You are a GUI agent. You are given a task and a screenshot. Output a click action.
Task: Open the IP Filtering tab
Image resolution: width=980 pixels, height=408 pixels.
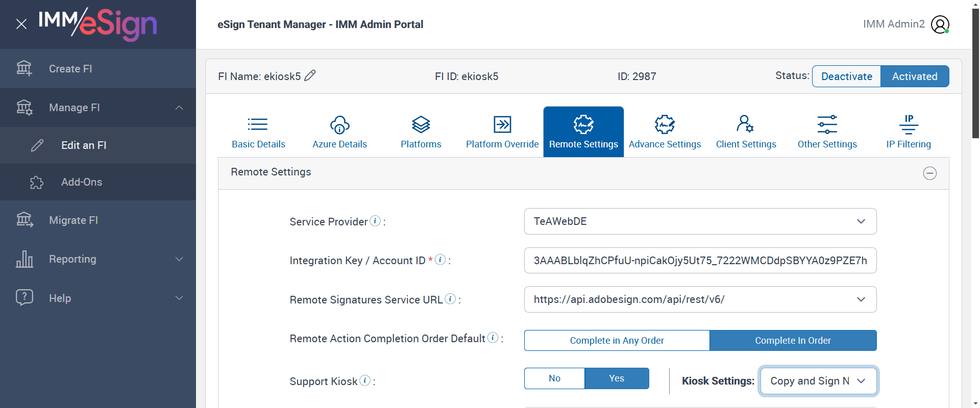pos(909,132)
